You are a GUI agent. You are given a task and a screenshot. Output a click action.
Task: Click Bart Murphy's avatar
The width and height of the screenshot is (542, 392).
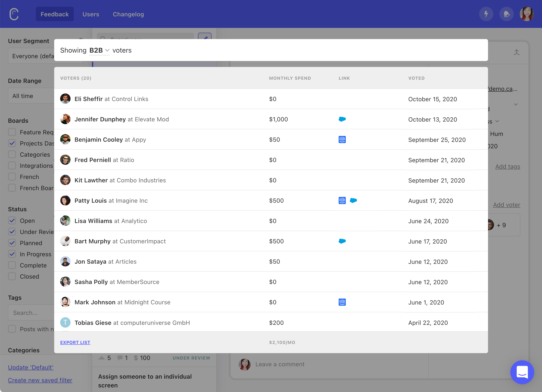coord(65,241)
